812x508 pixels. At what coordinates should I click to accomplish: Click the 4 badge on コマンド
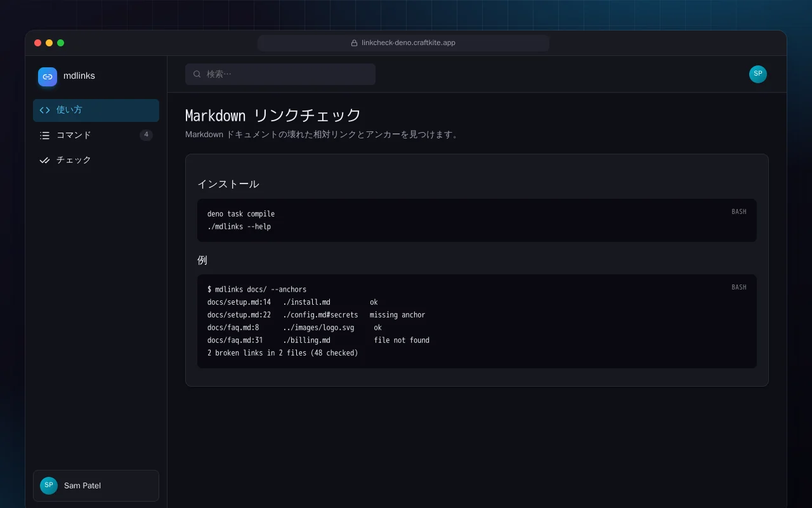click(x=146, y=135)
